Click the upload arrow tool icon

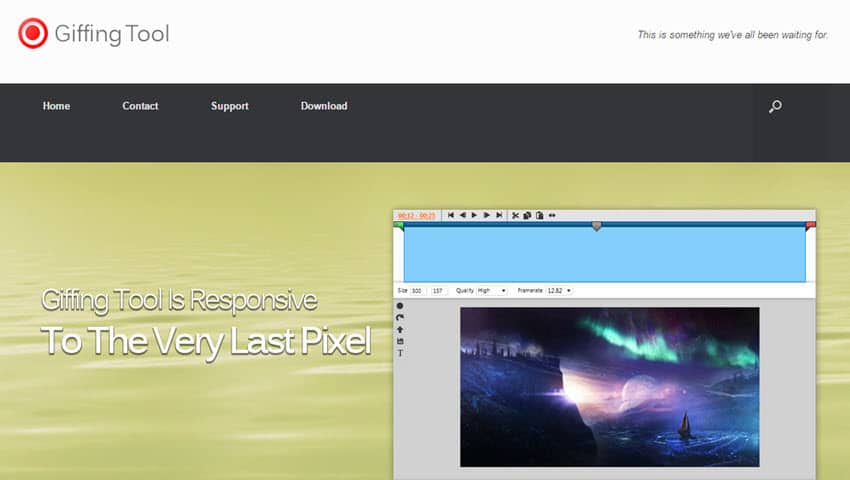400,330
